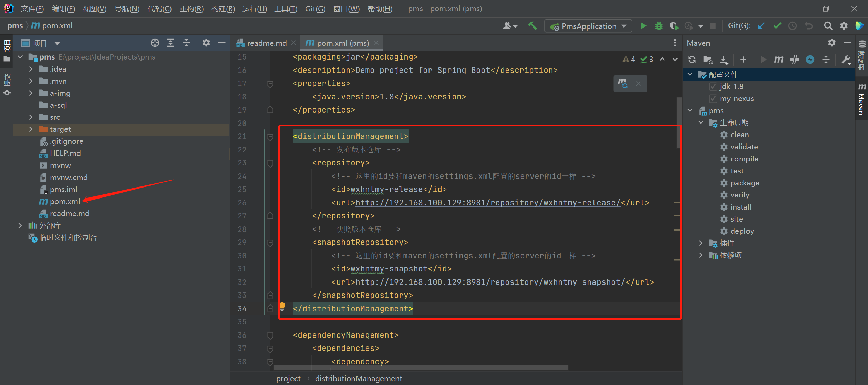
Task: Click Maven panel gear options icon
Action: coord(831,43)
